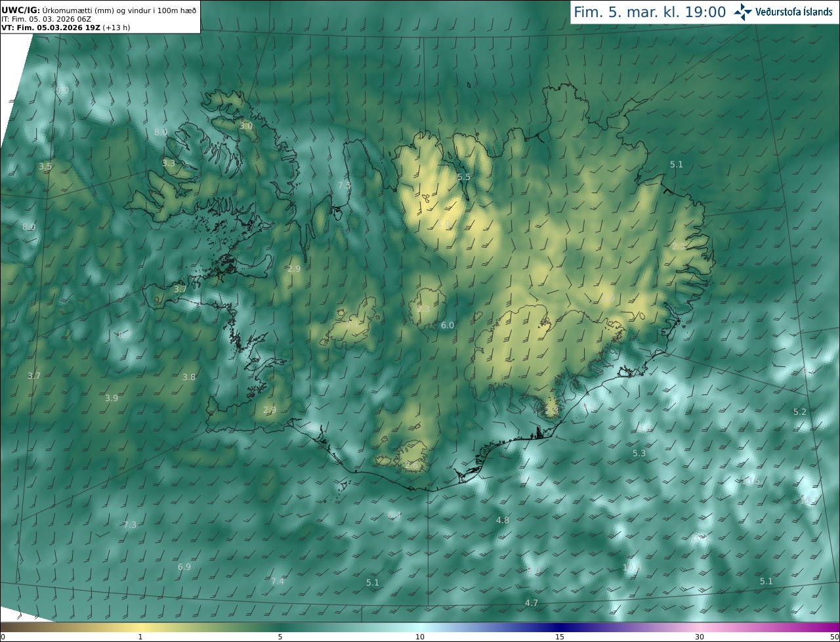Screen dimensions: 840x642
Task: Click the 5.5 value label
Action: point(464,177)
